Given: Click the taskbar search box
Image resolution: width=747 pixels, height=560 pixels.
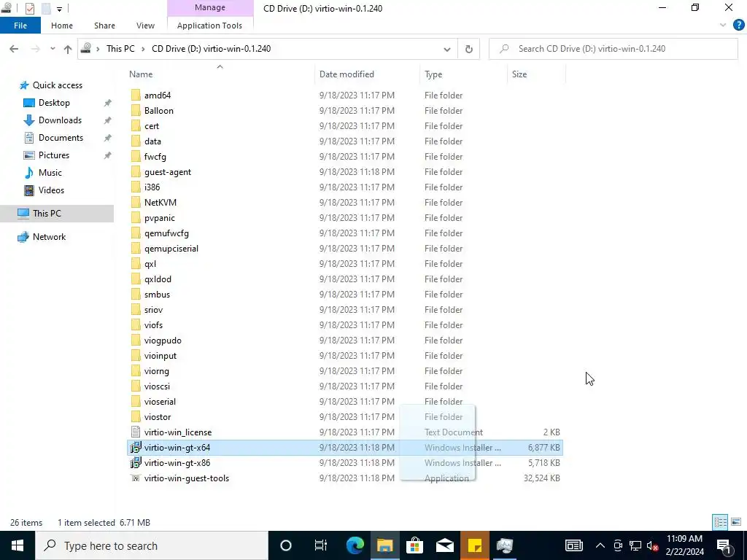Looking at the screenshot, I should [x=152, y=545].
